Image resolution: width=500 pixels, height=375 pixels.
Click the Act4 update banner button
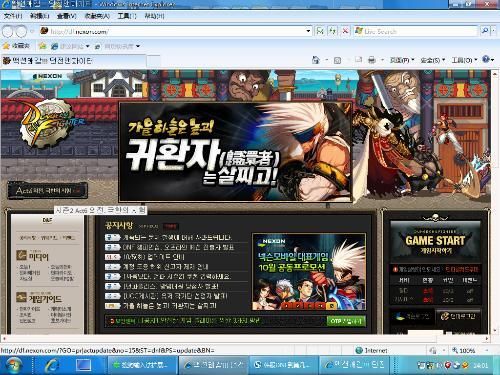coord(48,190)
